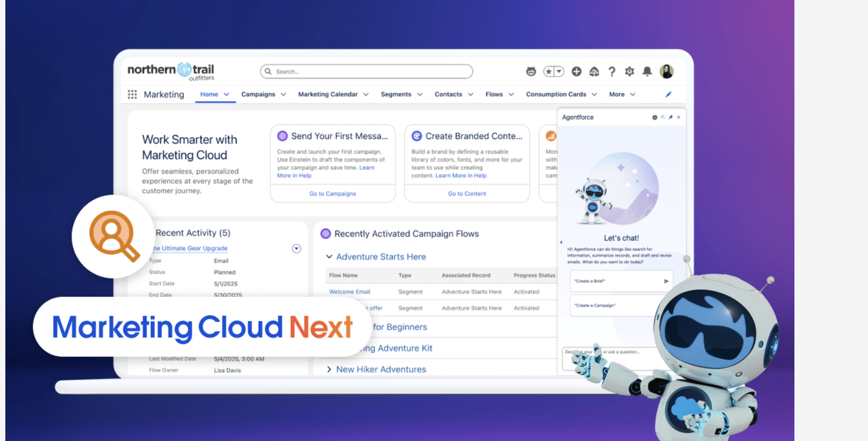Click the send arrow on Create a Brief

(666, 281)
